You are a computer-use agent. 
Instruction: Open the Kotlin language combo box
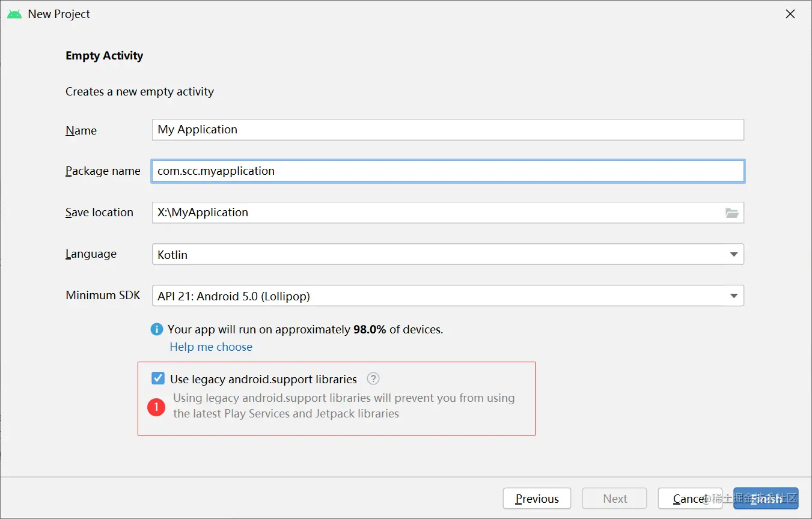point(439,255)
